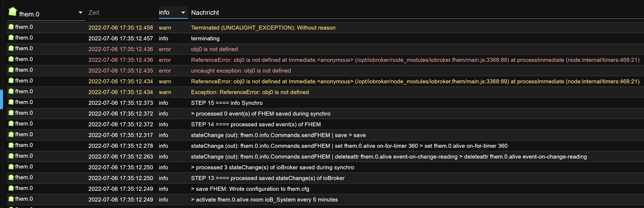Select the 'save FHEM: Wrote configuration' message
Image resolution: width=644 pixels, height=208 pixels.
[250, 189]
